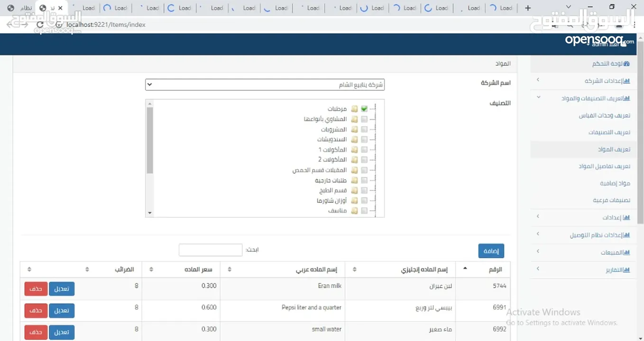
Task: Enable the السندويشات checkbox
Action: [364, 140]
